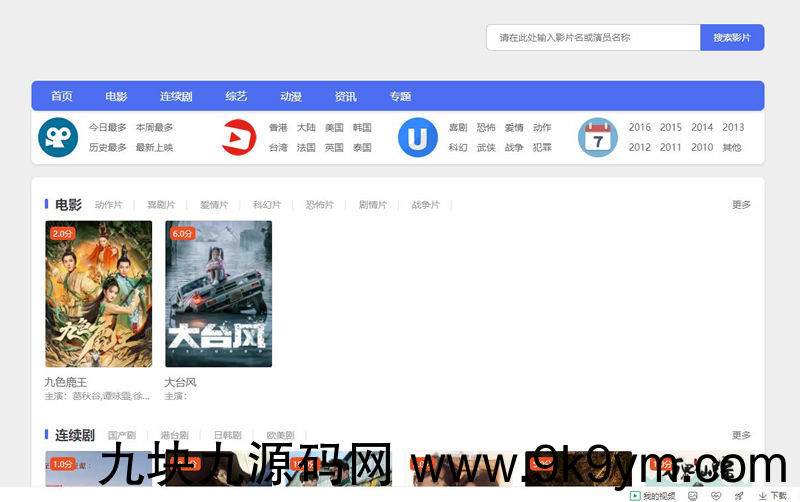Viewport: 800px width, 502px height.
Task: Select the 动作片 movie category tab
Action: (108, 205)
